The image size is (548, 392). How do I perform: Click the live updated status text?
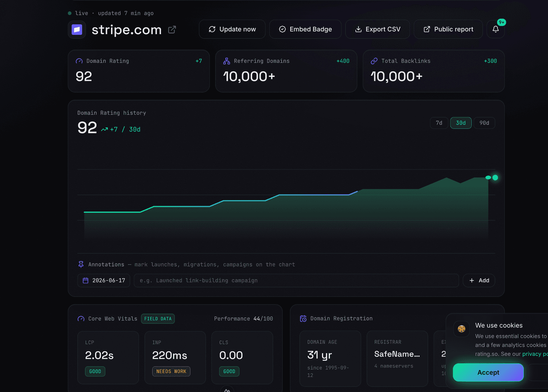coord(114,13)
